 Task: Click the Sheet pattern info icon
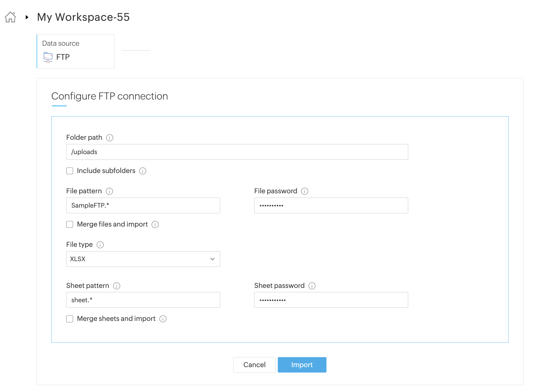point(117,286)
